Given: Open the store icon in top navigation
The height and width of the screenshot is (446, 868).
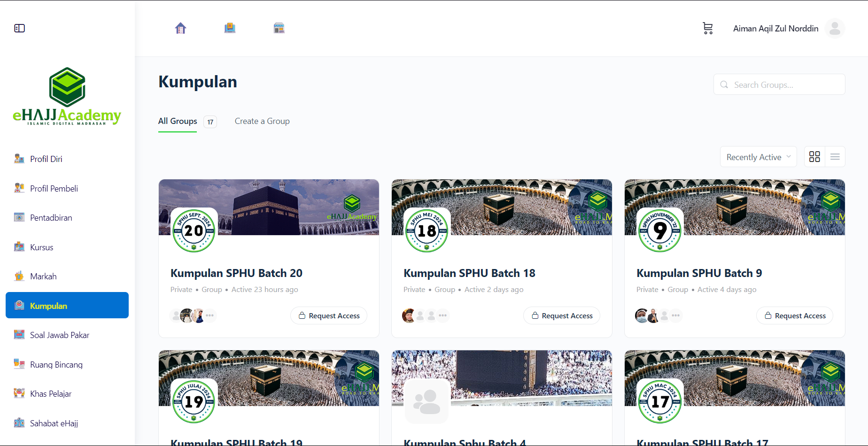Looking at the screenshot, I should coord(279,28).
